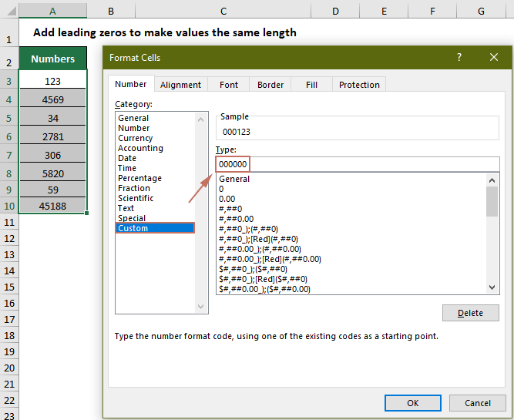This screenshot has height=420, width=514.
Task: Select Currency category
Action: [136, 138]
